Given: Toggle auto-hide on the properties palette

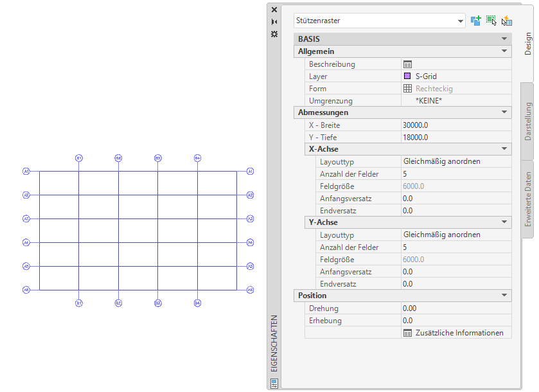Looking at the screenshot, I should (274, 22).
